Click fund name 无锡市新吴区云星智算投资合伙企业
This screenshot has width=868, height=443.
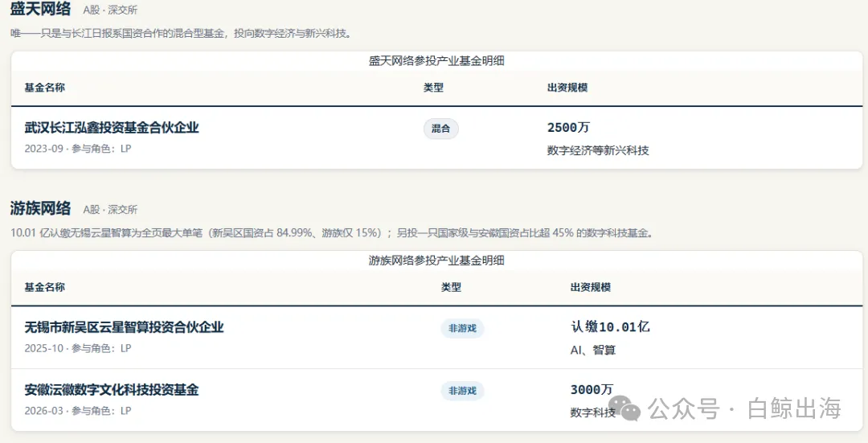[124, 327]
